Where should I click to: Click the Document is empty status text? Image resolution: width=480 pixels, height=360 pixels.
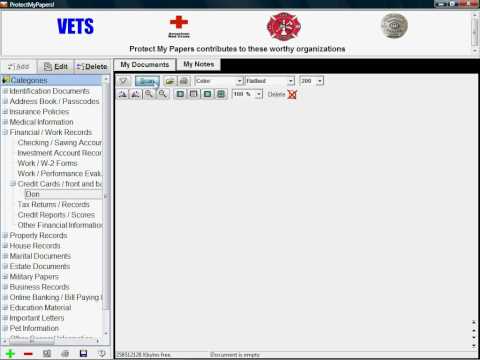(x=235, y=355)
